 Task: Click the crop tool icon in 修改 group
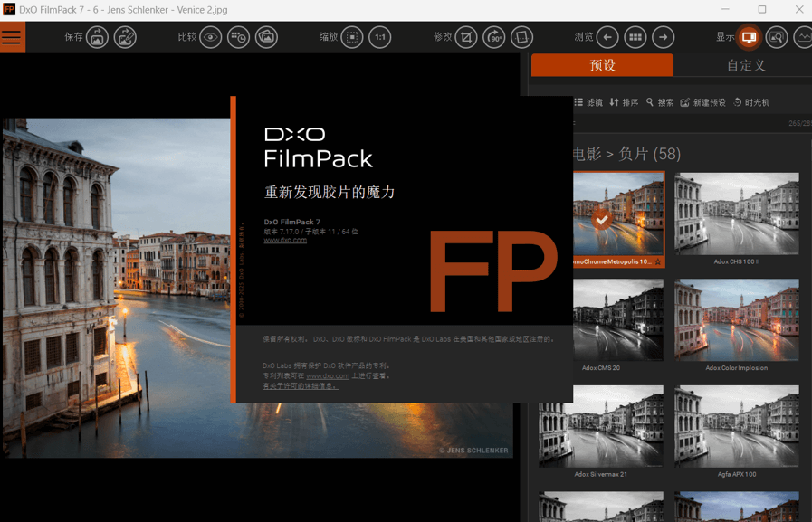point(464,37)
